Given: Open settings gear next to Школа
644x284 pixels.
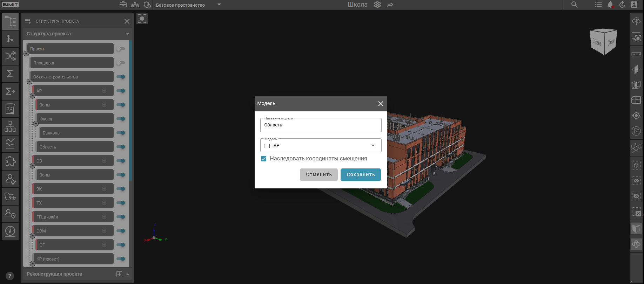Looking at the screenshot, I should (377, 5).
